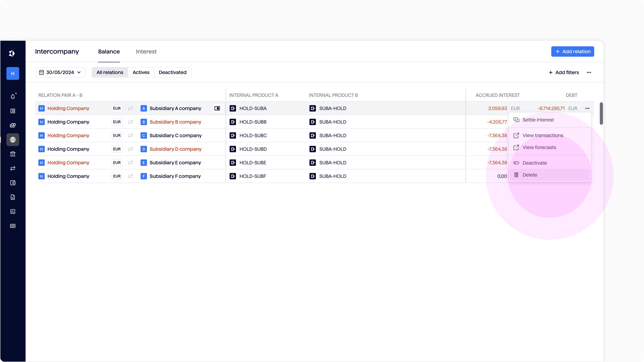Image resolution: width=644 pixels, height=362 pixels.
Task: Open the transfers arrows icon in sidebar
Action: pos(13,168)
